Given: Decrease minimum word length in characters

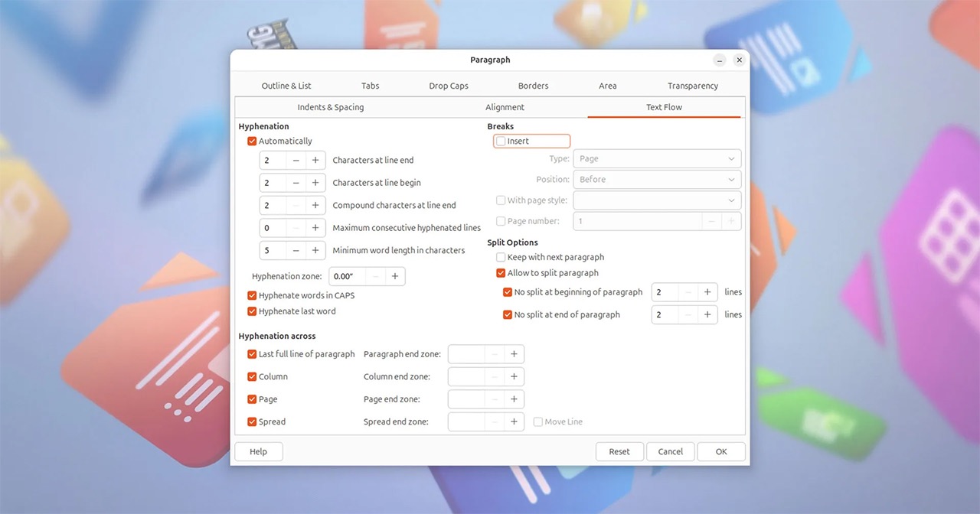Looking at the screenshot, I should (x=296, y=250).
